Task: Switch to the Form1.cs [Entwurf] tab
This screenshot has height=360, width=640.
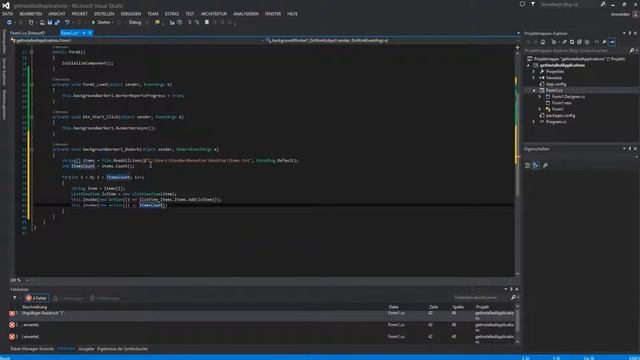Action: point(27,33)
